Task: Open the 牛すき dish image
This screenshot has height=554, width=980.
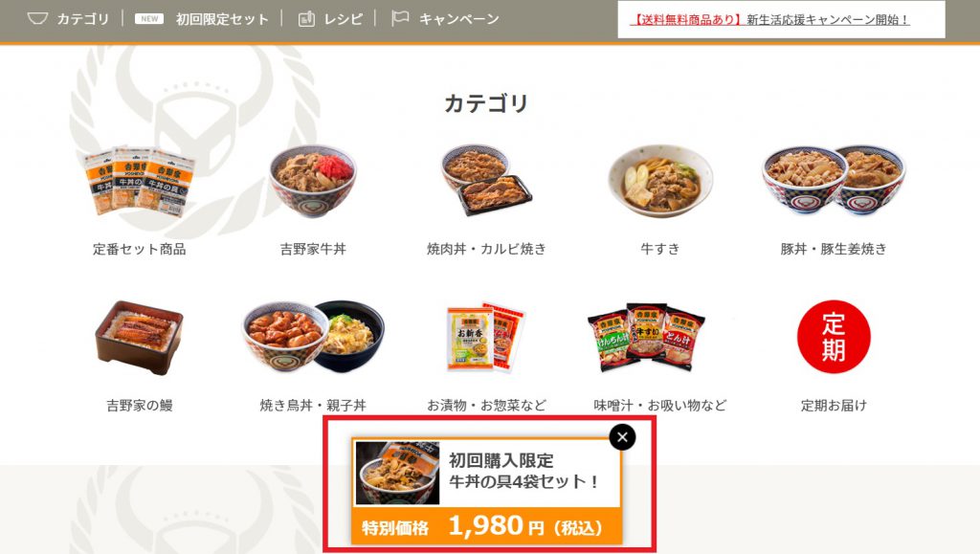Action: point(660,181)
